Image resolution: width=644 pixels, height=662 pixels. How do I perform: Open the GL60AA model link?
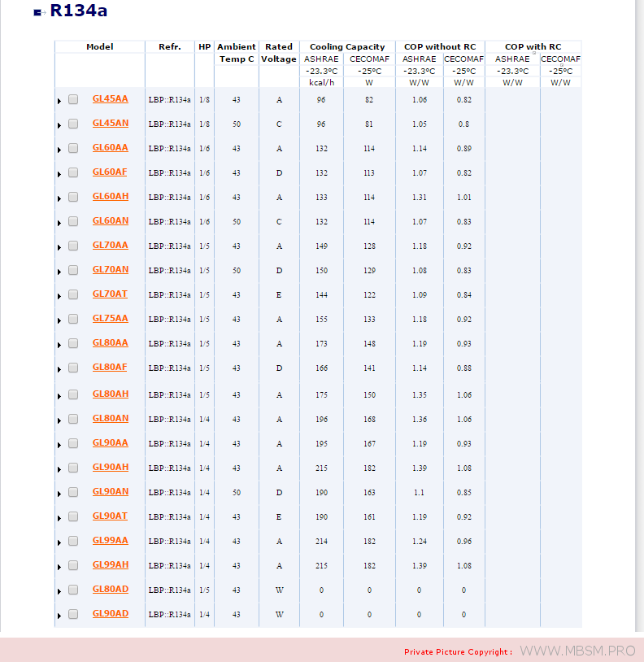tap(110, 148)
